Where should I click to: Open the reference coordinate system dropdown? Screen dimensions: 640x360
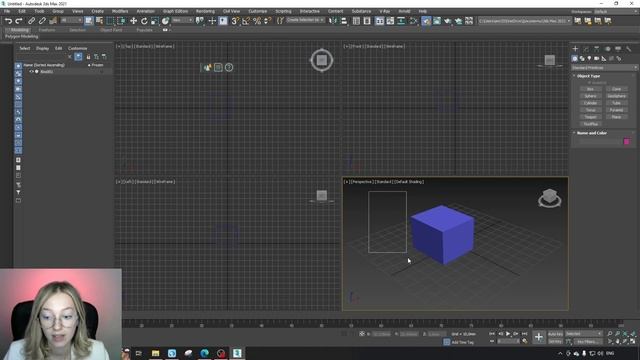click(x=182, y=20)
